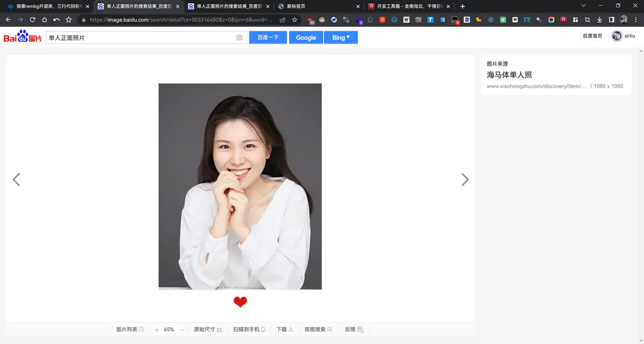Open the browser side panel icon
The image size is (644, 344).
611,20
